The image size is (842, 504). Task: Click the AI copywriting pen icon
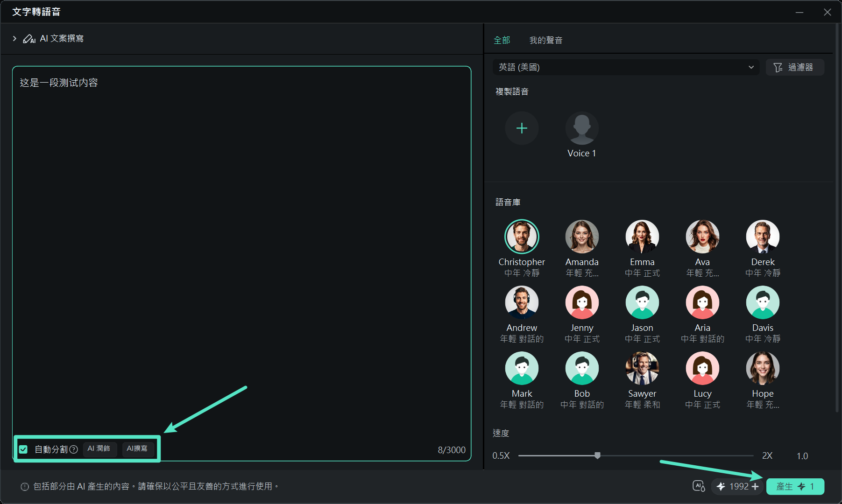coord(29,39)
